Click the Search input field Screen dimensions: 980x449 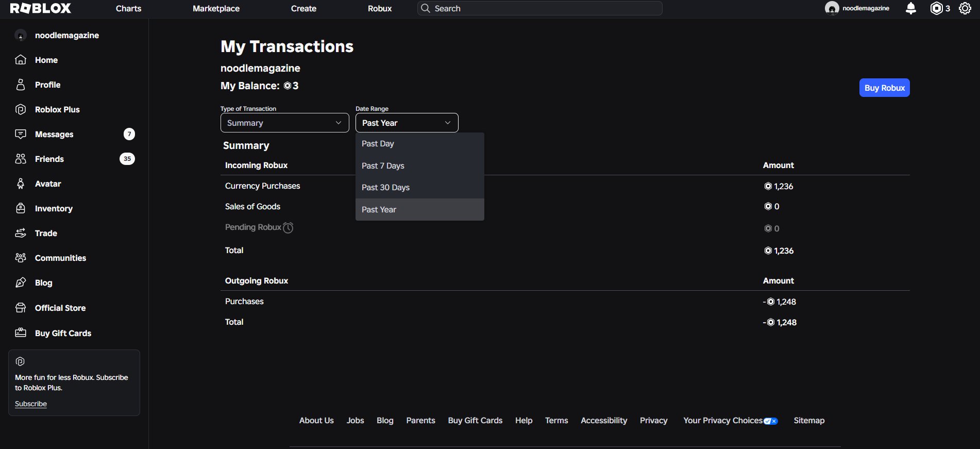click(540, 8)
